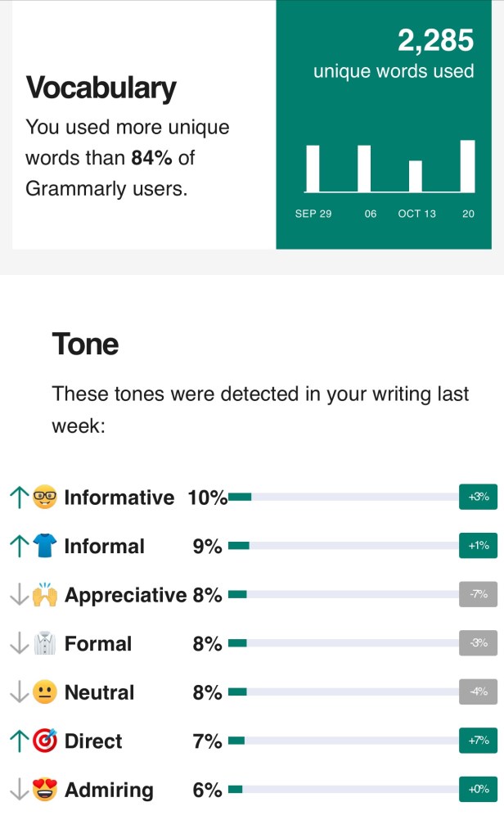
Task: Click the blue t-shirt Informal icon
Action: (45, 546)
